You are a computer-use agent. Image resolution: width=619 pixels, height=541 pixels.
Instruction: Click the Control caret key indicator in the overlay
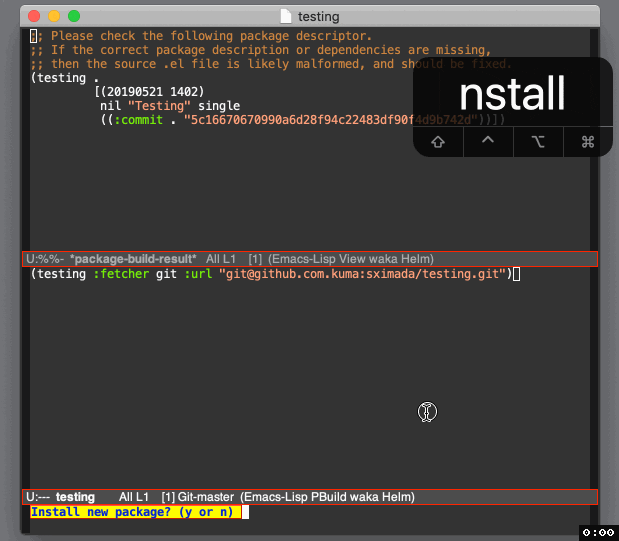tap(488, 142)
